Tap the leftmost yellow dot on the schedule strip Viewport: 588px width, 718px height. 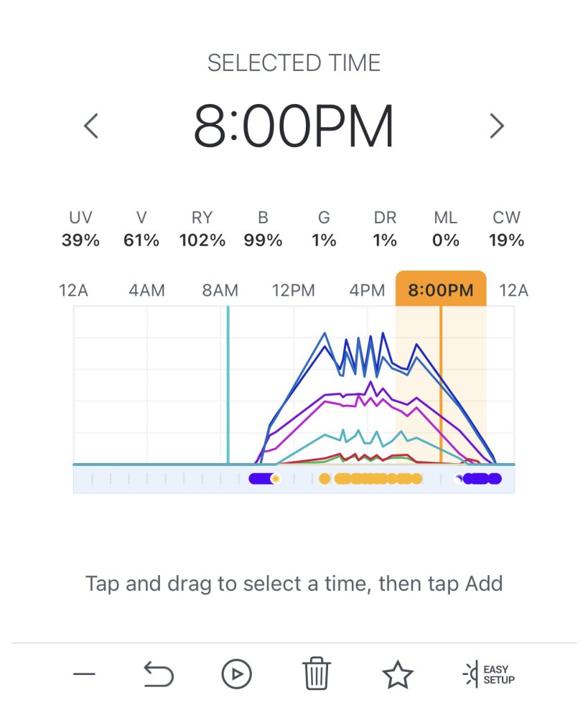point(325,479)
